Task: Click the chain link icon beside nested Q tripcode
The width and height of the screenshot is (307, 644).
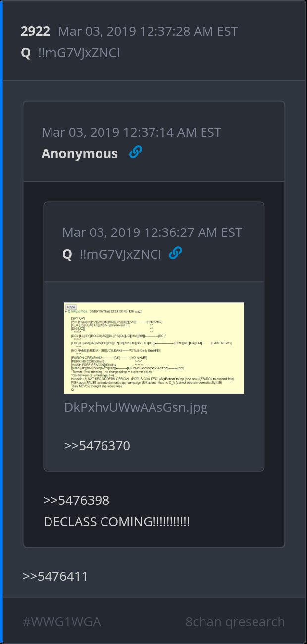Action: (175, 254)
